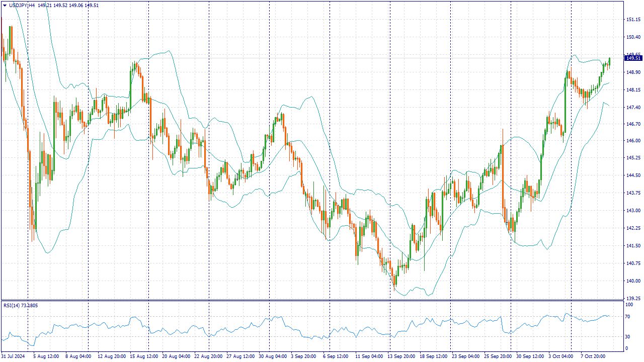Click the 15 Aug 12:00 time label
This screenshot has width=644, height=362.
pyautogui.click(x=143, y=356)
